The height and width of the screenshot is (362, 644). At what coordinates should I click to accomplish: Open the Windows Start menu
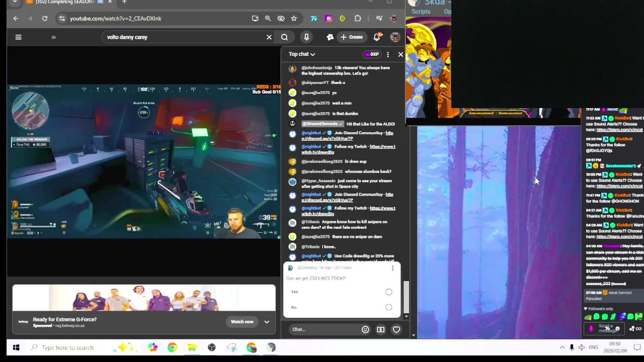(16, 347)
